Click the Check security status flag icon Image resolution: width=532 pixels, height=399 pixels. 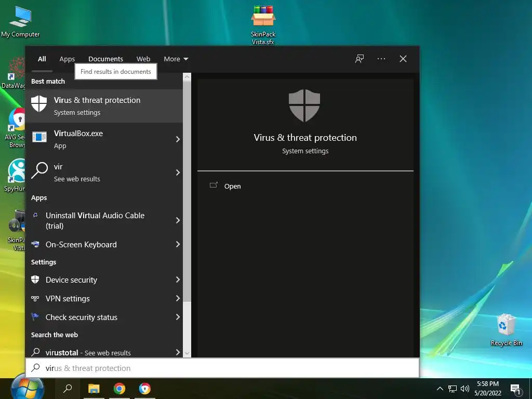tap(35, 317)
